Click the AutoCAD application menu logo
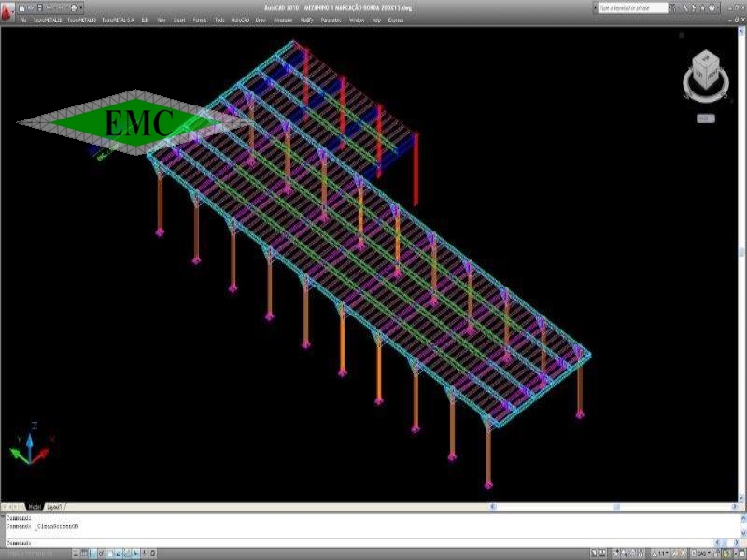747x560 pixels. (x=7, y=7)
